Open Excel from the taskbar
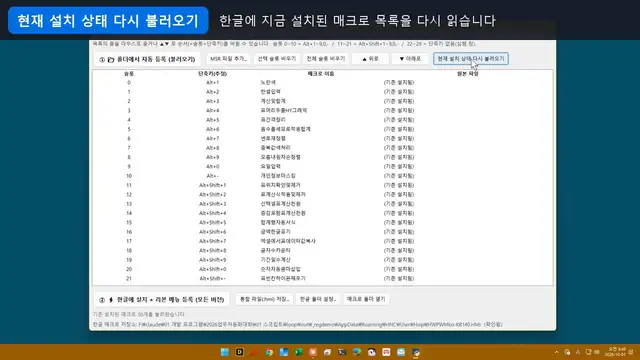Viewport: 640px width, 360px height. (x=298, y=352)
